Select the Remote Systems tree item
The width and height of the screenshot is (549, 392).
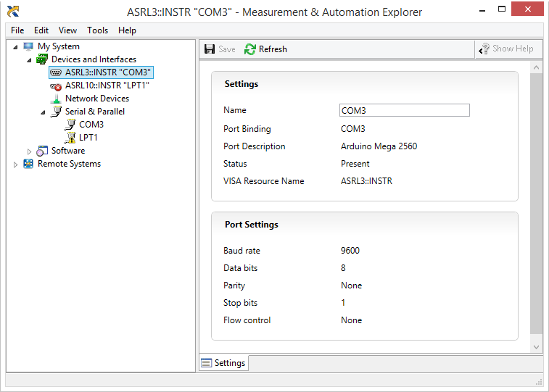click(x=70, y=164)
